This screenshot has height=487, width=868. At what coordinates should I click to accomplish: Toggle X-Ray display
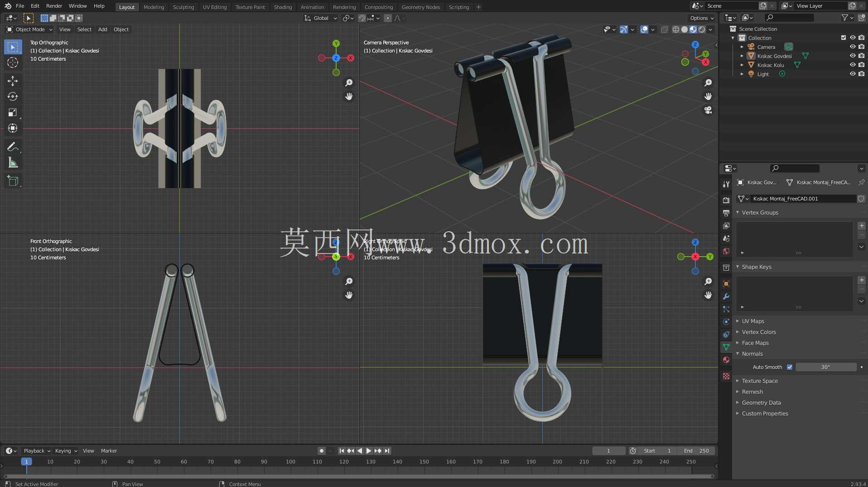coord(664,29)
